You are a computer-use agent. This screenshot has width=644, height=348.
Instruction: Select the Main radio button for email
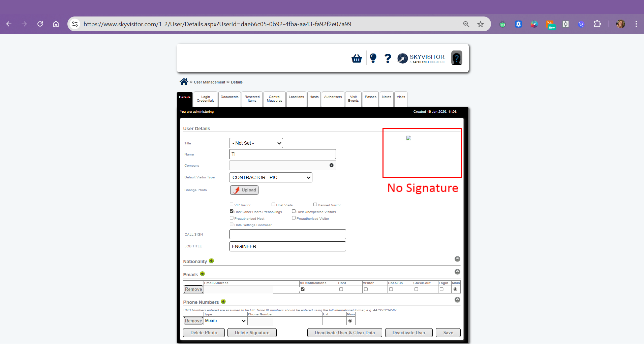(455, 289)
